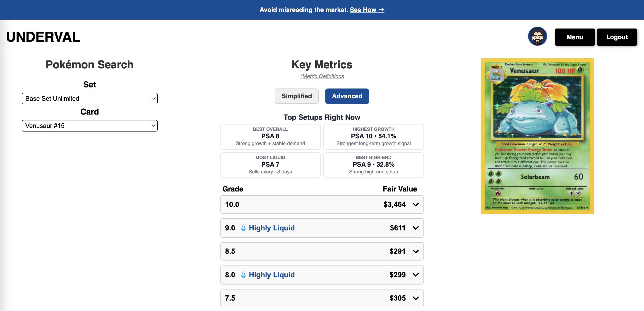This screenshot has width=644, height=311.
Task: Select the Highest Growth PSA 10 card
Action: tap(373, 137)
